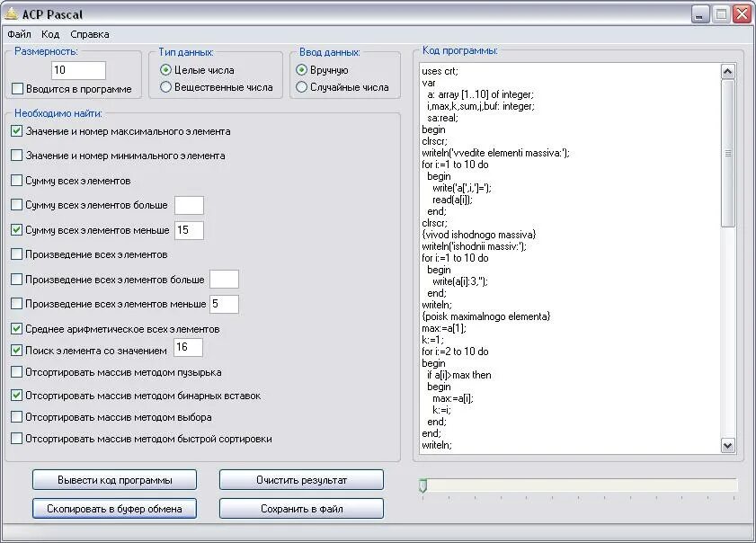Open the Код menu

[50, 34]
